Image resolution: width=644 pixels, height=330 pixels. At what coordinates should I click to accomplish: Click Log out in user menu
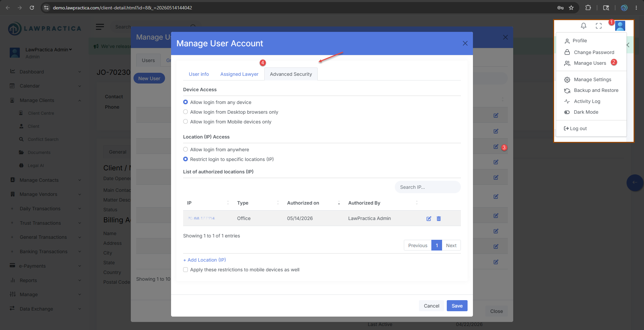click(x=575, y=128)
